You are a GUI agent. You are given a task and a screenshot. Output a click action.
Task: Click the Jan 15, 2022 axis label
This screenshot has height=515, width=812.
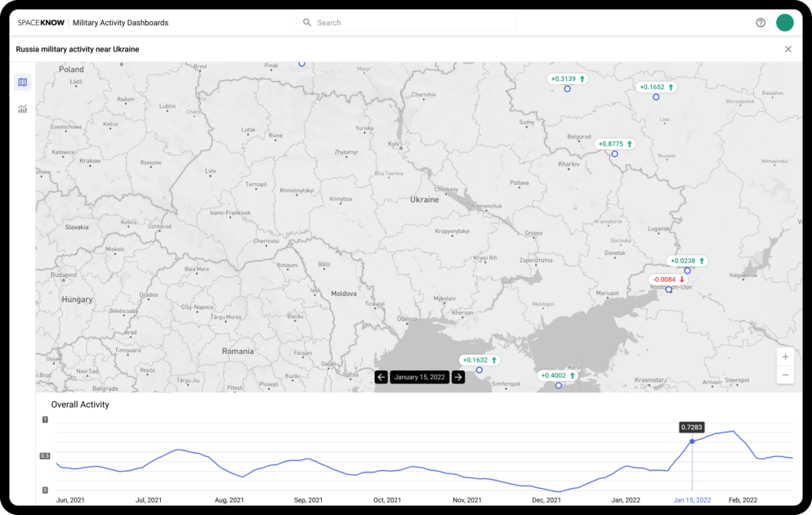tap(691, 499)
